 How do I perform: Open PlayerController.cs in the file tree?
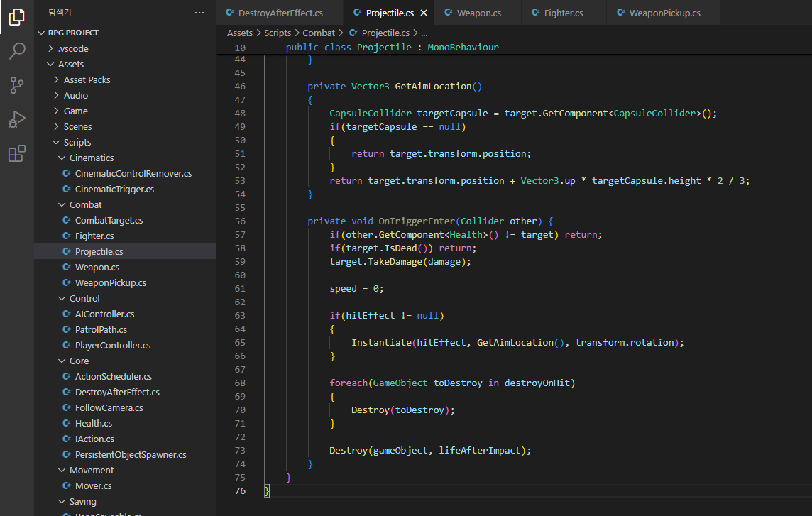[112, 345]
